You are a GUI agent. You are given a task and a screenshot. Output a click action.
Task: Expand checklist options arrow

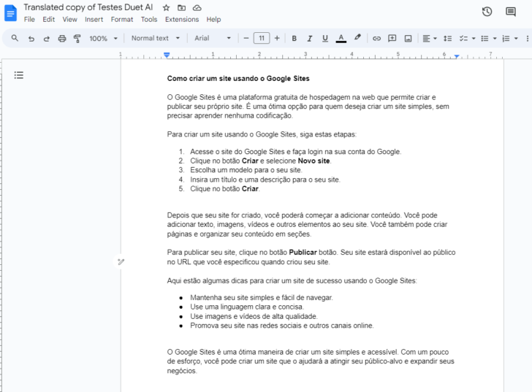click(474, 38)
